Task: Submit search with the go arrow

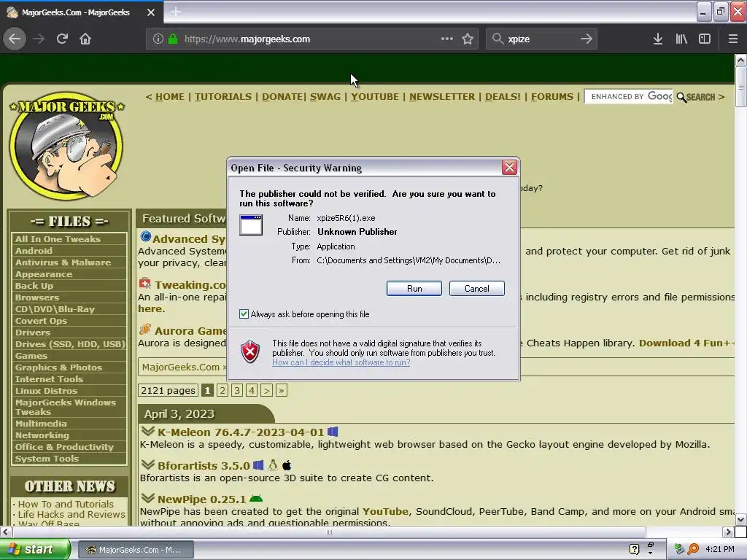Action: pos(587,39)
